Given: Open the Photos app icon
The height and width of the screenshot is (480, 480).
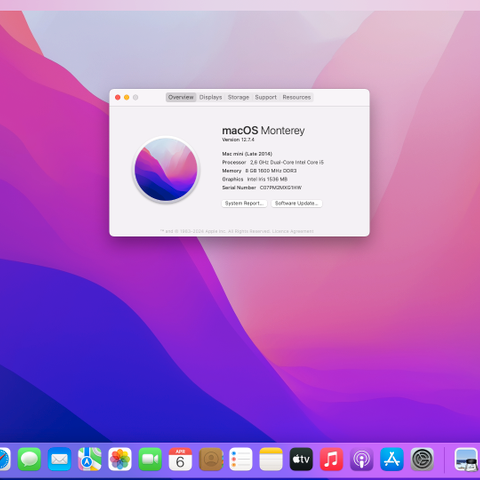Looking at the screenshot, I should click(120, 459).
